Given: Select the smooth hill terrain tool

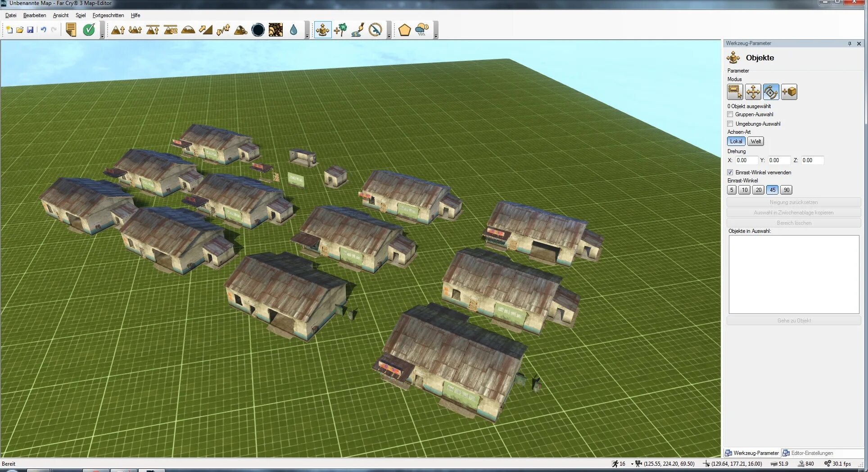Looking at the screenshot, I should point(188,30).
